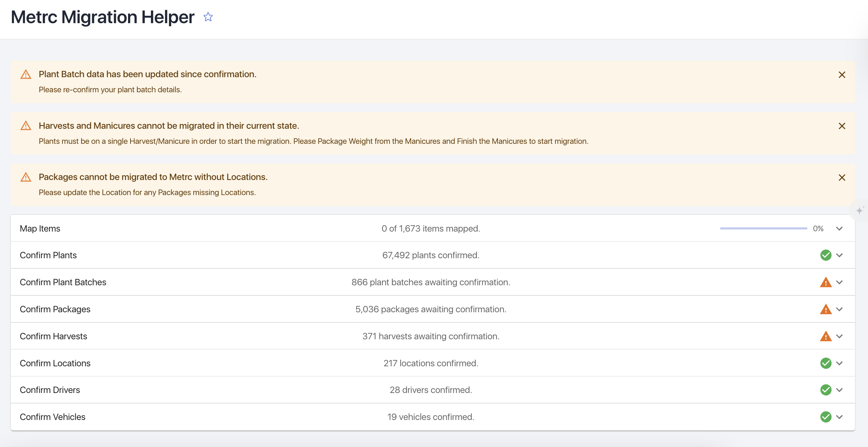Click warning icon on Confirm Packages row
The width and height of the screenshot is (868, 447).
pyautogui.click(x=826, y=309)
